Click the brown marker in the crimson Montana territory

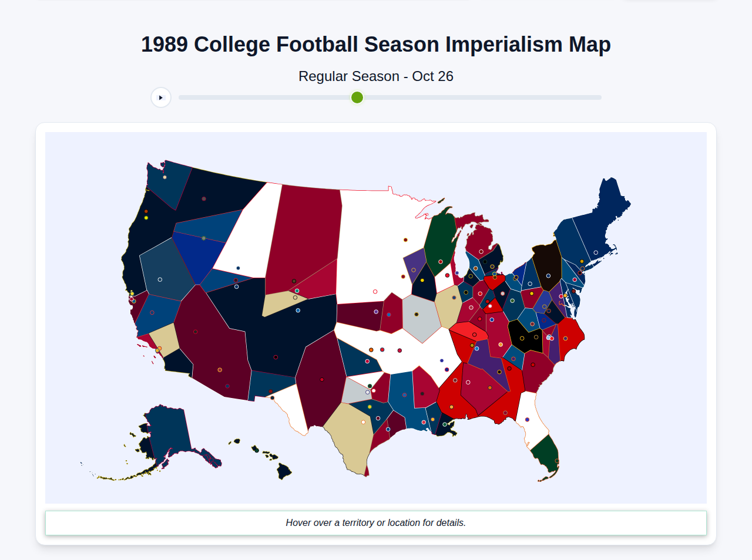click(294, 281)
